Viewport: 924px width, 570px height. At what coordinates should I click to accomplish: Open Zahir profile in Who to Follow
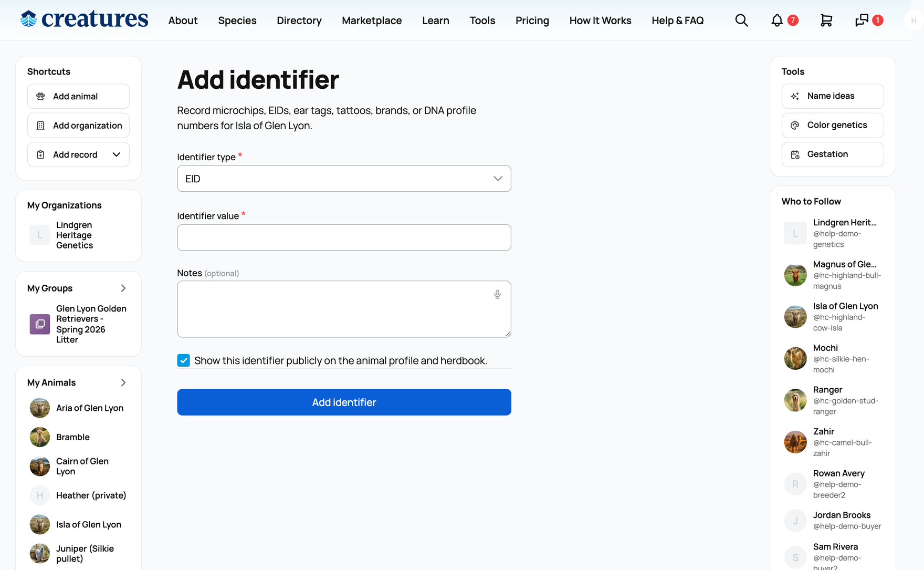824,431
